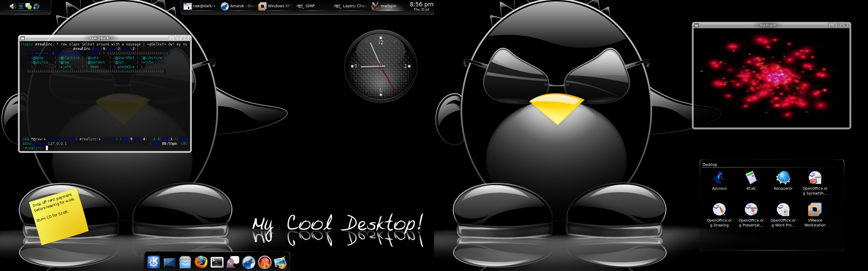
Task: Open OpenOffice.org Spreadsheet desktop icon
Action: coord(815,183)
